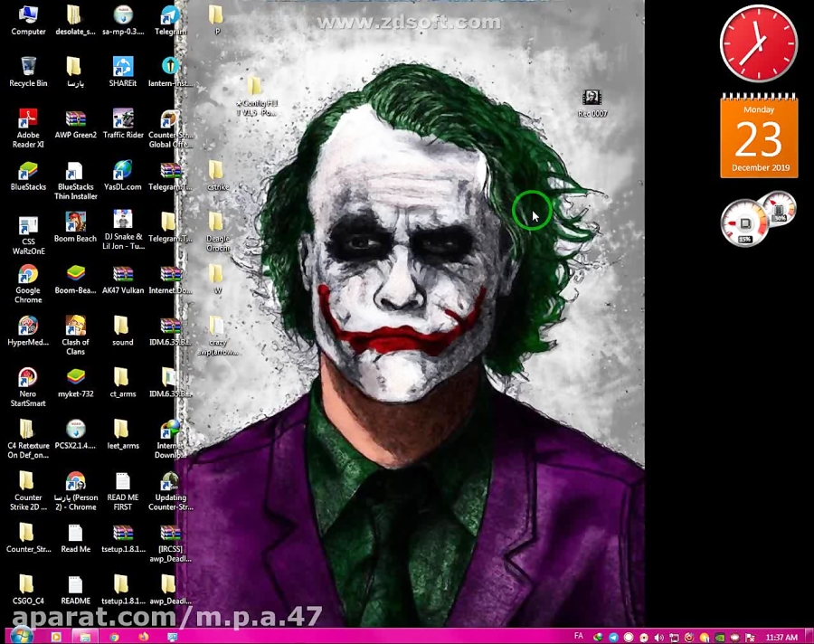The width and height of the screenshot is (814, 644).
Task: Select the desolate_s folder icon
Action: (76, 20)
